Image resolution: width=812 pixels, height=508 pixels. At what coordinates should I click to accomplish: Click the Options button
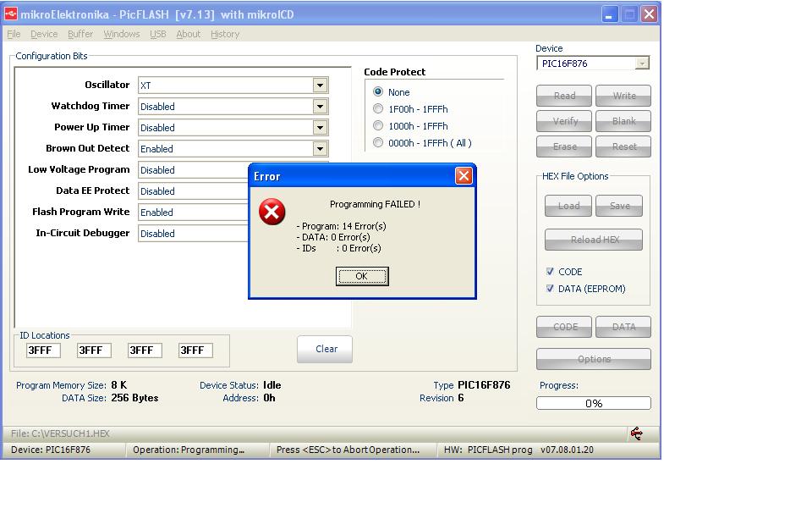[594, 359]
